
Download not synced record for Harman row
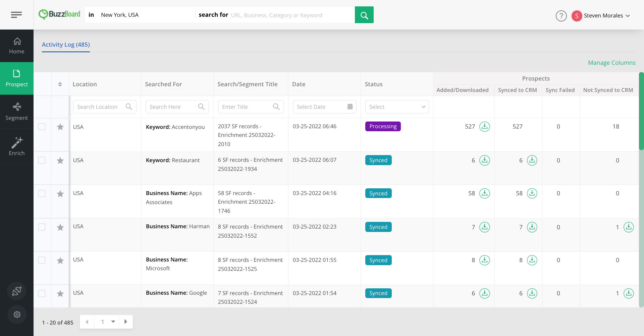(x=629, y=227)
